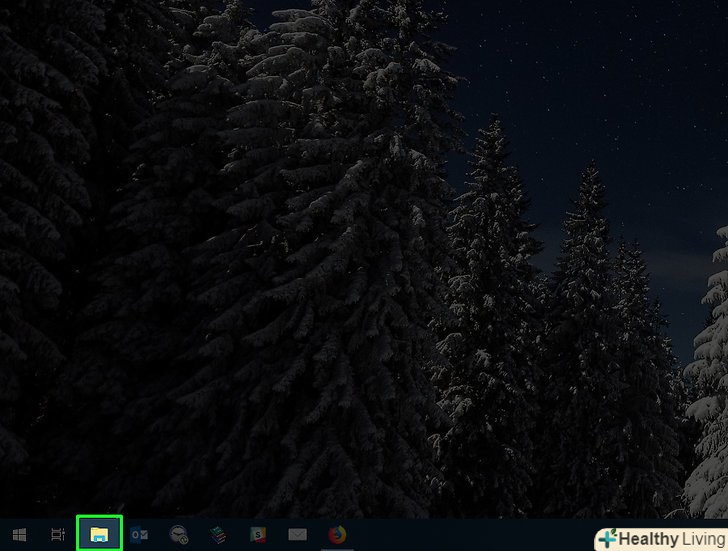
Task: Open the stacked books app icon
Action: [x=217, y=535]
